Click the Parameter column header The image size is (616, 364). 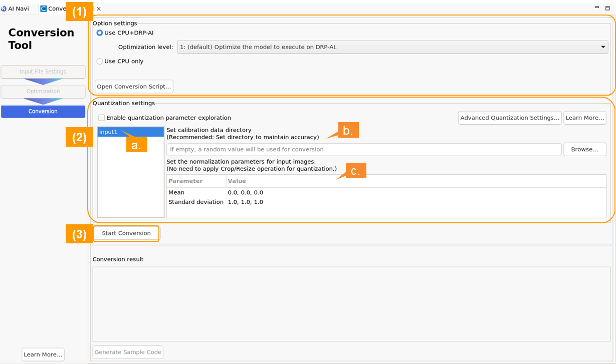196,181
